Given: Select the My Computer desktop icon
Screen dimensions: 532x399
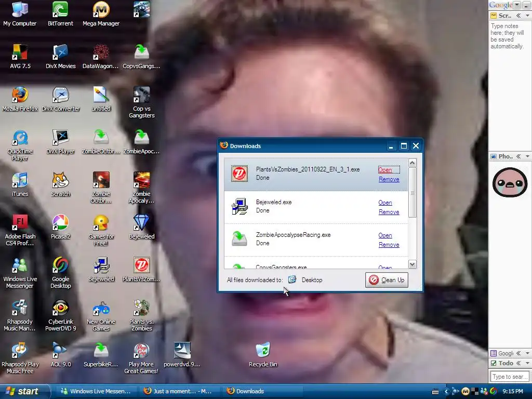Looking at the screenshot, I should [20, 14].
